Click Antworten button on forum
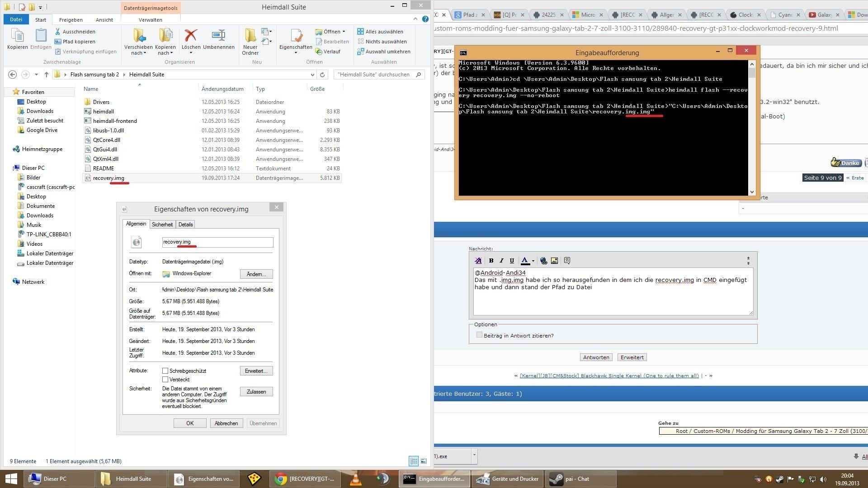Screen dimensions: 868x488 pyautogui.click(x=596, y=357)
